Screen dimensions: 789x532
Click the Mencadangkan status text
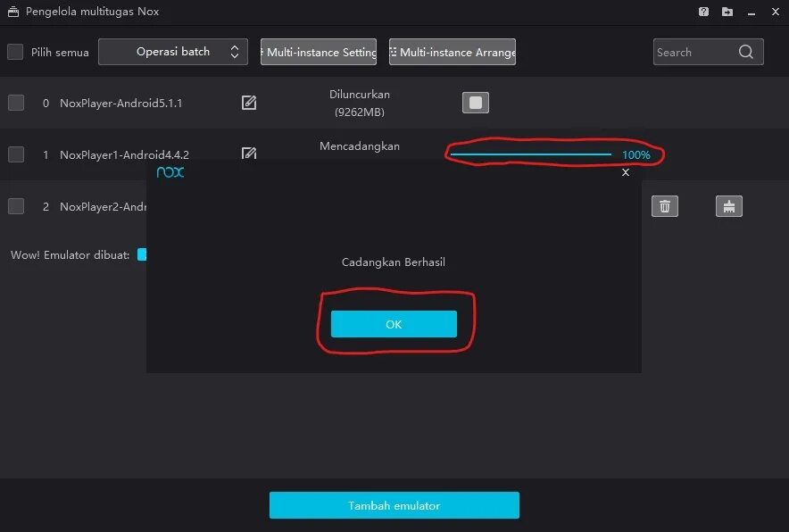[360, 146]
